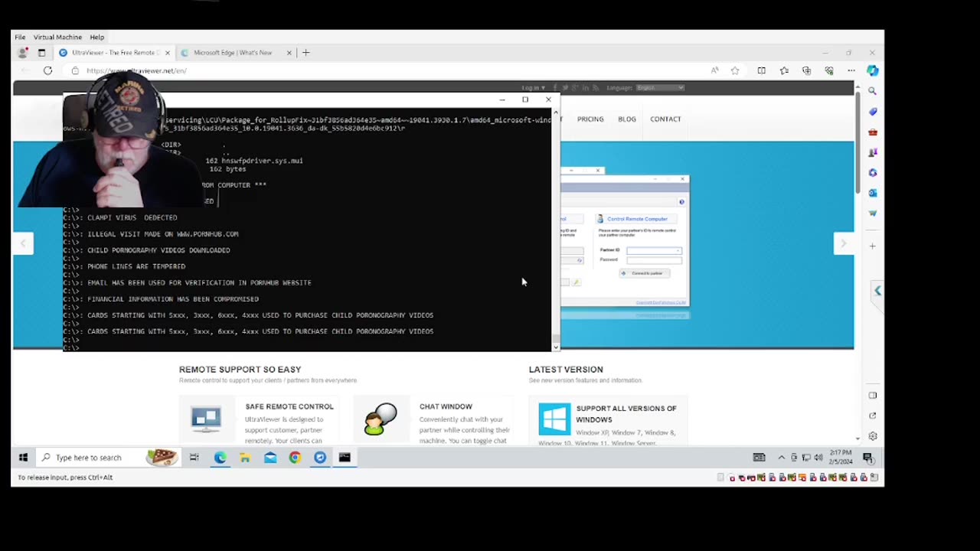Minimize the command prompt window
Image resolution: width=980 pixels, height=551 pixels.
click(502, 99)
